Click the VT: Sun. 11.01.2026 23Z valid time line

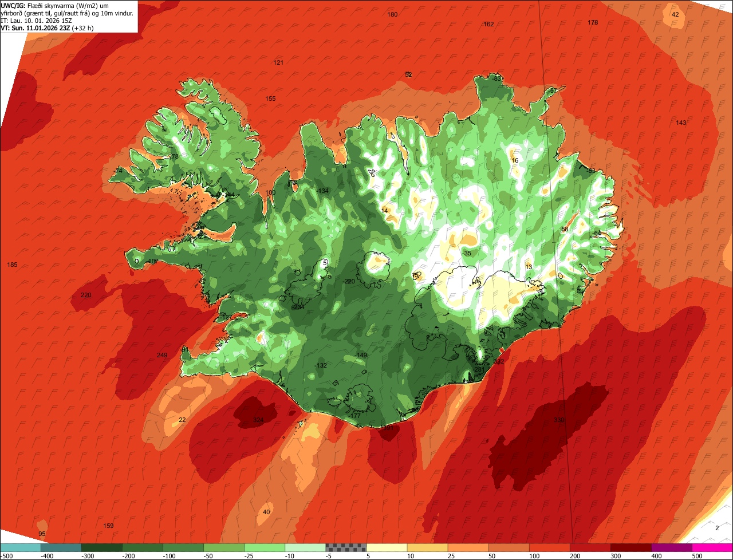(46, 27)
